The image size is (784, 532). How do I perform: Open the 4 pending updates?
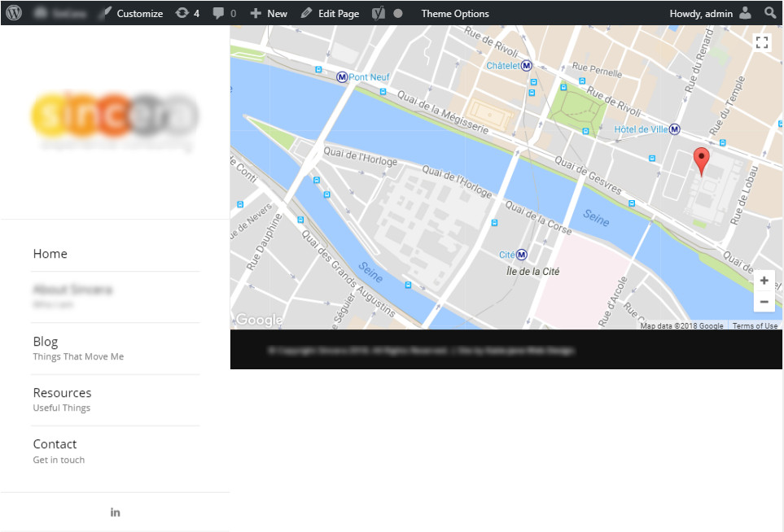(x=187, y=14)
